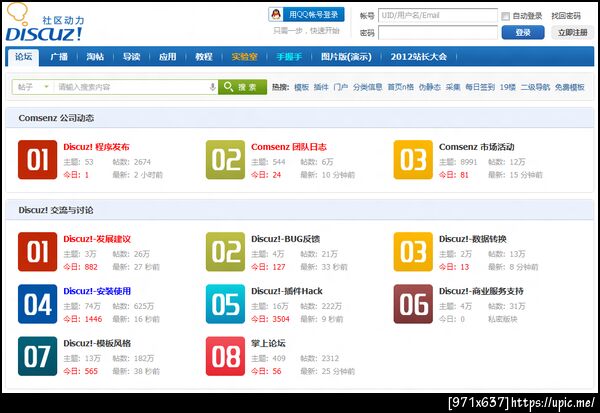This screenshot has width=600, height=413.
Task: Open the Discuz!-商业服务支持 title link
Action: [x=481, y=291]
